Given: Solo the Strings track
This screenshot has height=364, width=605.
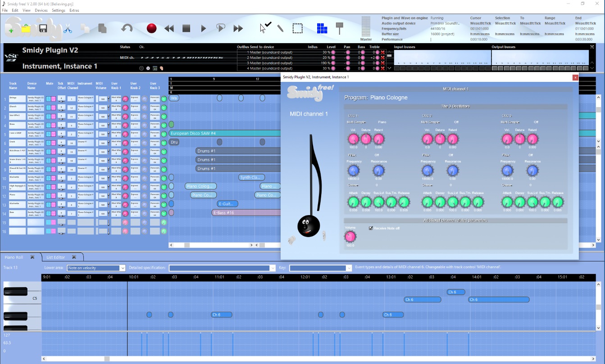Looking at the screenshot, I should tap(48, 99).
